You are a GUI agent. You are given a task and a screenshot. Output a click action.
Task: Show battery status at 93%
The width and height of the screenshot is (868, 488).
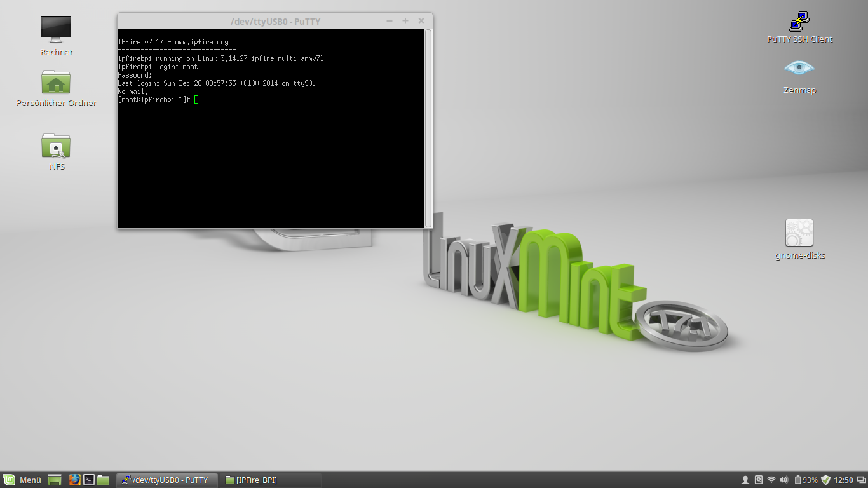pyautogui.click(x=806, y=480)
